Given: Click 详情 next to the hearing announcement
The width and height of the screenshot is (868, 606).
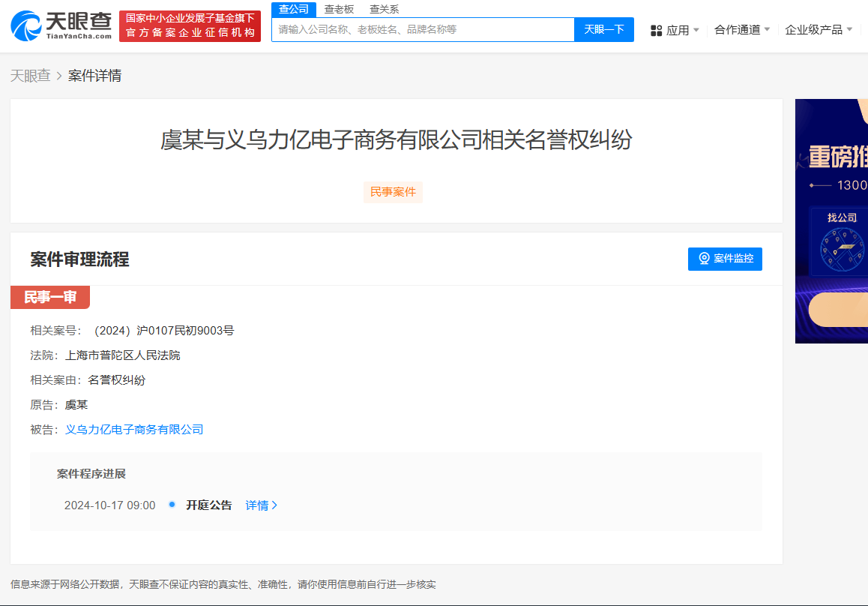Looking at the screenshot, I should pos(261,505).
